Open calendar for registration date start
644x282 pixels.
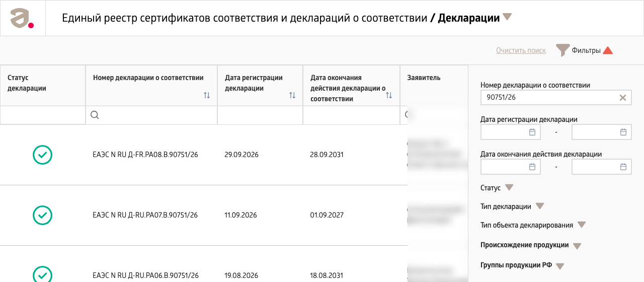click(x=532, y=132)
